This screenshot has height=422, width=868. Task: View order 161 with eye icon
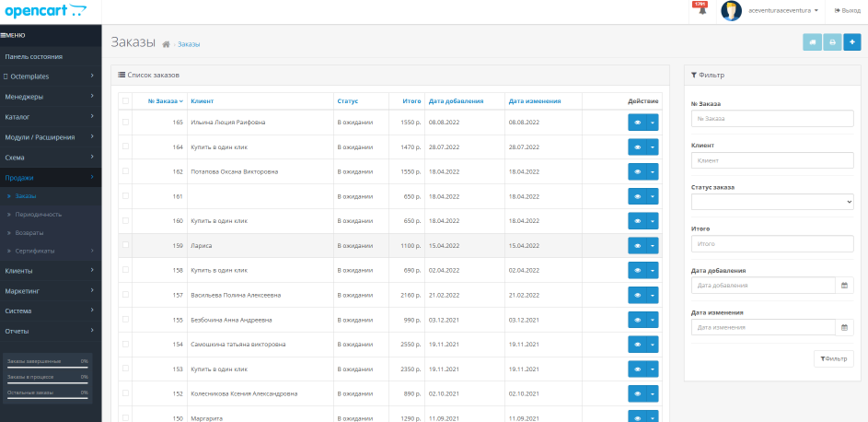pos(637,196)
